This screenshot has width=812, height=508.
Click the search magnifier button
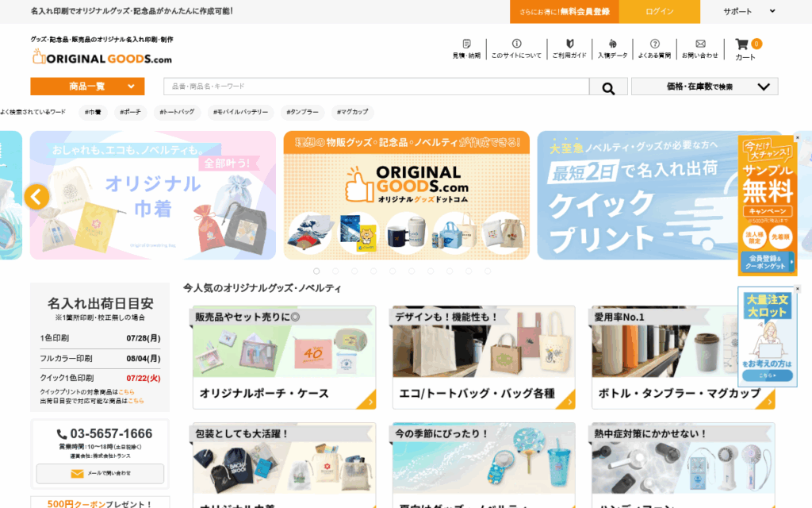pos(608,87)
